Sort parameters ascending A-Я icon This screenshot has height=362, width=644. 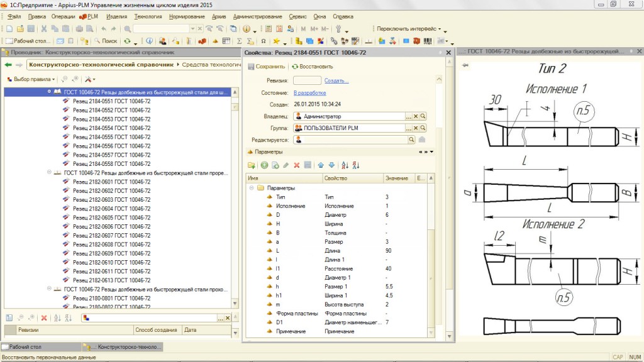344,165
